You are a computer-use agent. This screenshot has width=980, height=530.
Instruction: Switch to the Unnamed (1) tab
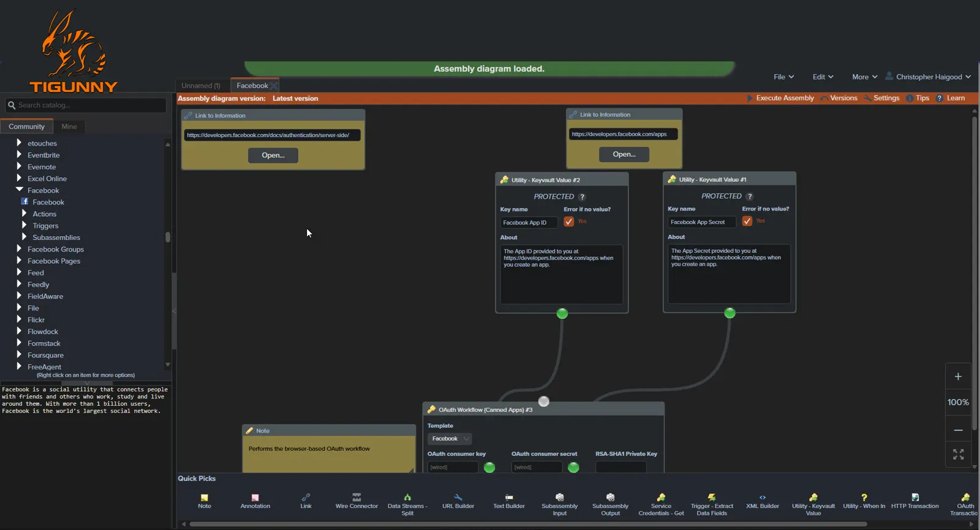point(201,86)
